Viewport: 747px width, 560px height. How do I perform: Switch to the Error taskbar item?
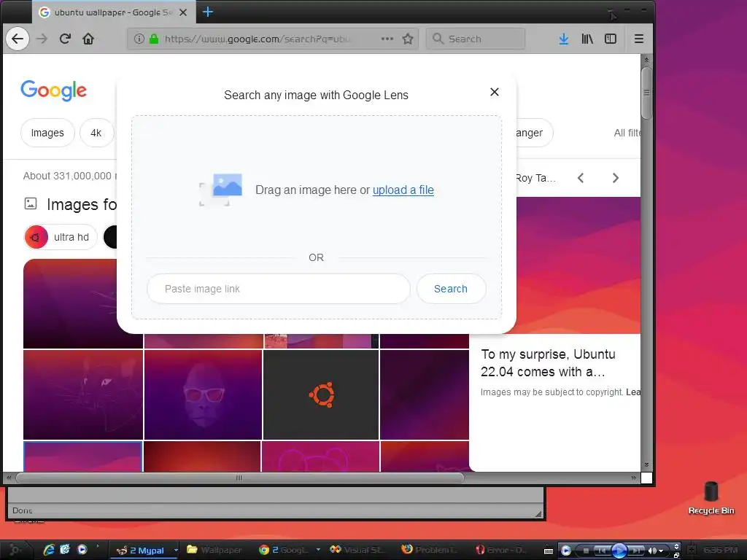click(x=501, y=550)
